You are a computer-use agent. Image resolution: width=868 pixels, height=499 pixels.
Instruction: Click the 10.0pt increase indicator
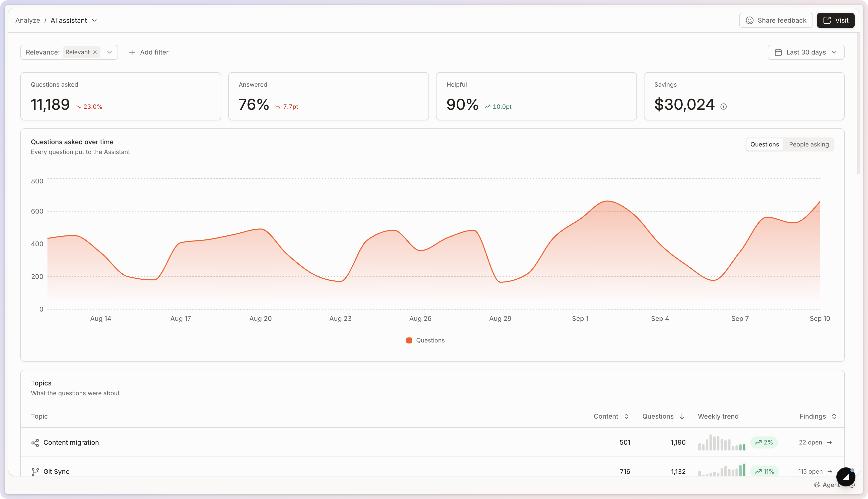tap(498, 107)
